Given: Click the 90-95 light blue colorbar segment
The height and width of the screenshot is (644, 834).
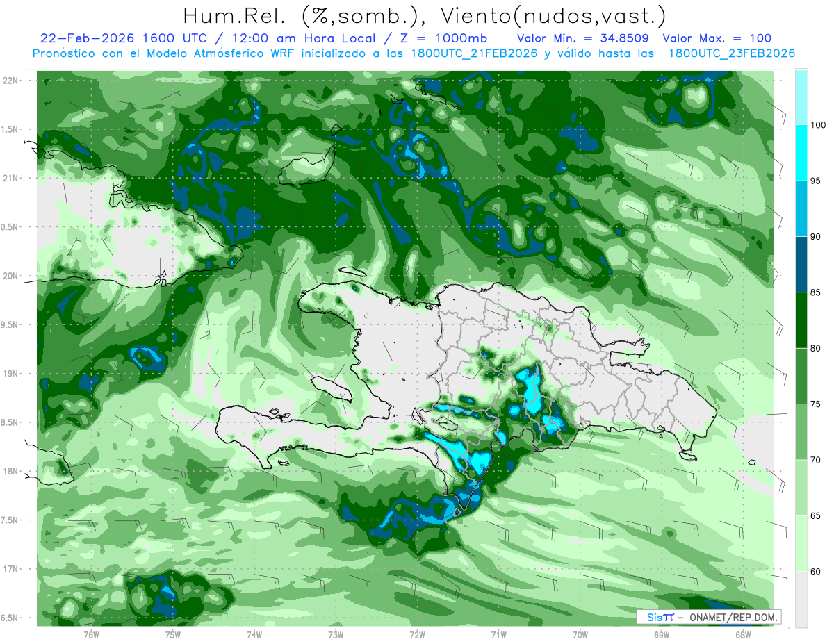Looking at the screenshot, I should 801,208.
